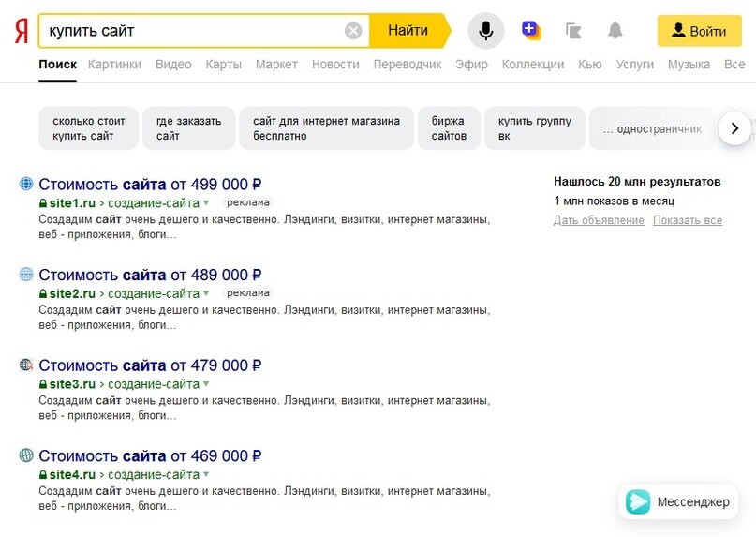Screen dimensions: 756x537
Task: Click the Показать все link
Action: click(688, 220)
